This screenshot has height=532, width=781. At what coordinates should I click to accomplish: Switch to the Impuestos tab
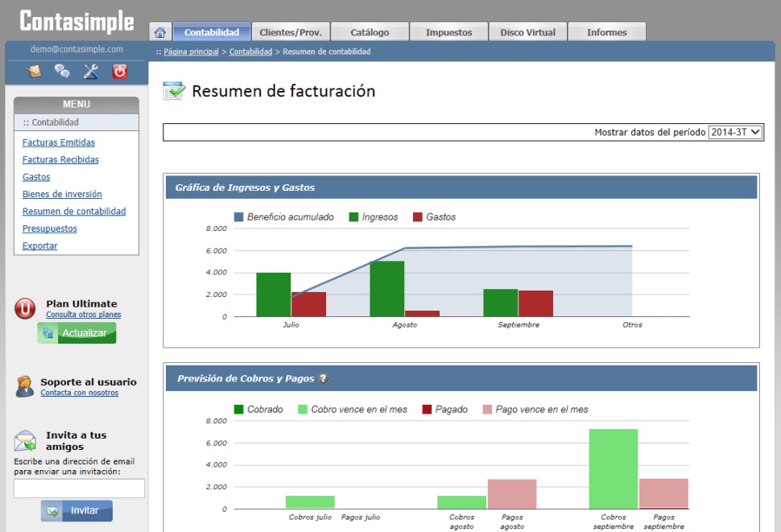448,32
